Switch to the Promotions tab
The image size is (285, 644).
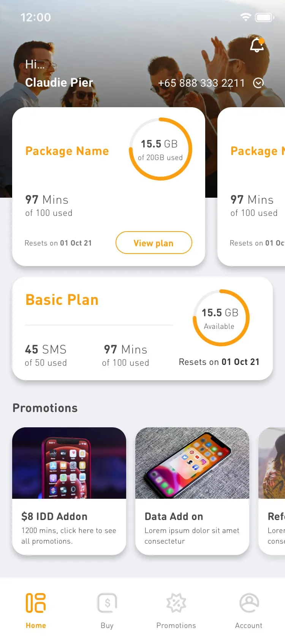coord(176,610)
